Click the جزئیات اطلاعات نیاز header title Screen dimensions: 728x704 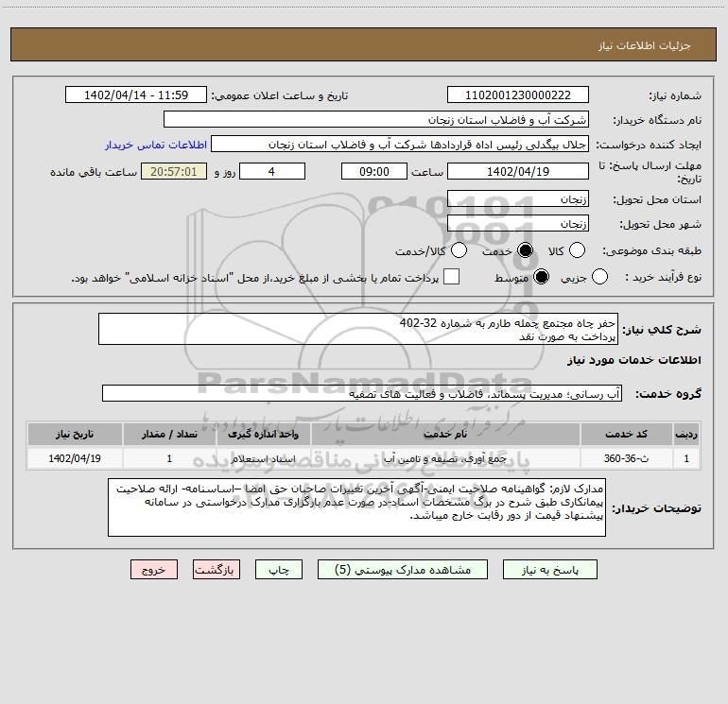644,45
